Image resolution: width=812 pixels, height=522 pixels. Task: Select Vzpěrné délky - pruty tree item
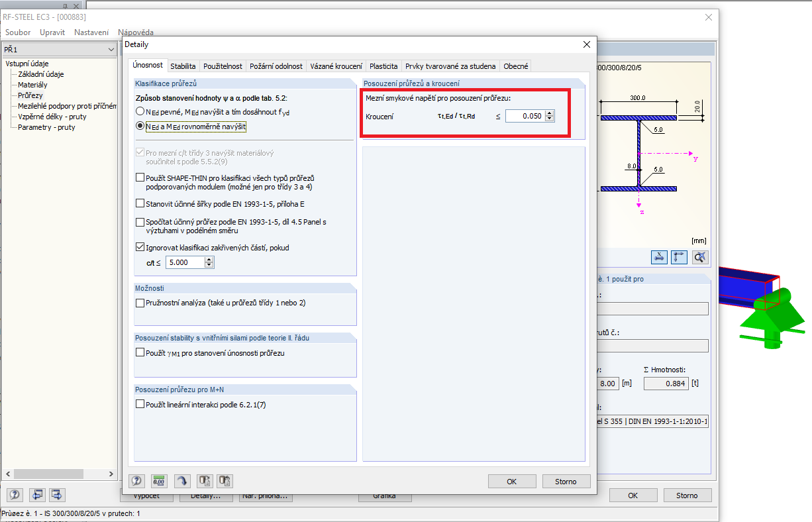52,117
